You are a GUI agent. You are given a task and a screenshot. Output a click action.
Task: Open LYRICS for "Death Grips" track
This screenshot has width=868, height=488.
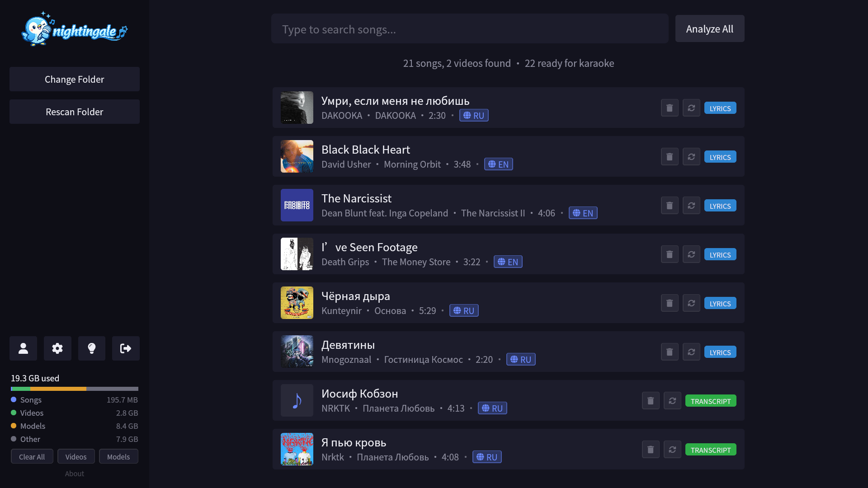click(720, 254)
